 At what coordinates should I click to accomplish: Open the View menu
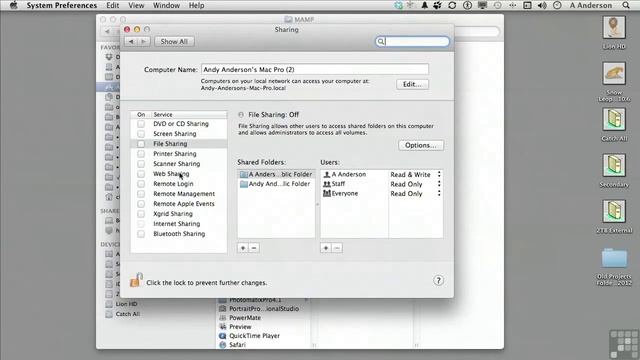136,5
